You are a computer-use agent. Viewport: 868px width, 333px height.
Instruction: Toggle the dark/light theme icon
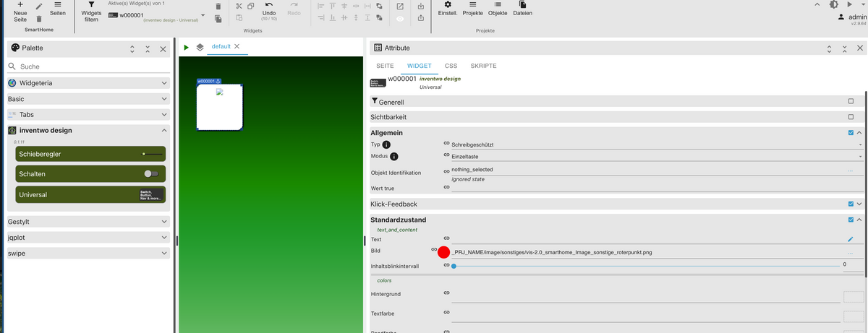(834, 4)
